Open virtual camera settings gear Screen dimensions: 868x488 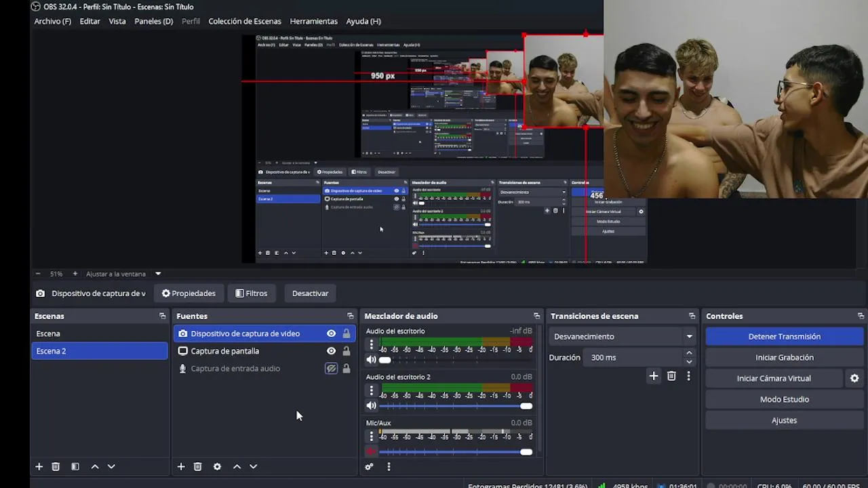(854, 379)
